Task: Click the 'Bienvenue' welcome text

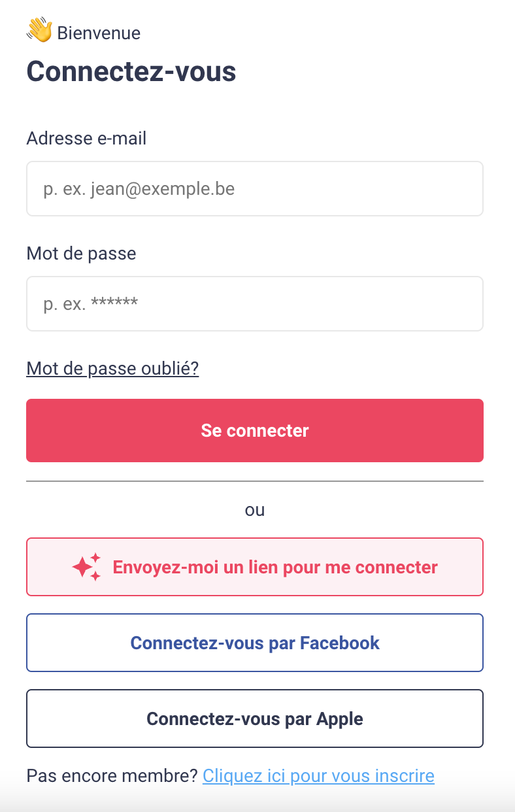Action: (99, 33)
